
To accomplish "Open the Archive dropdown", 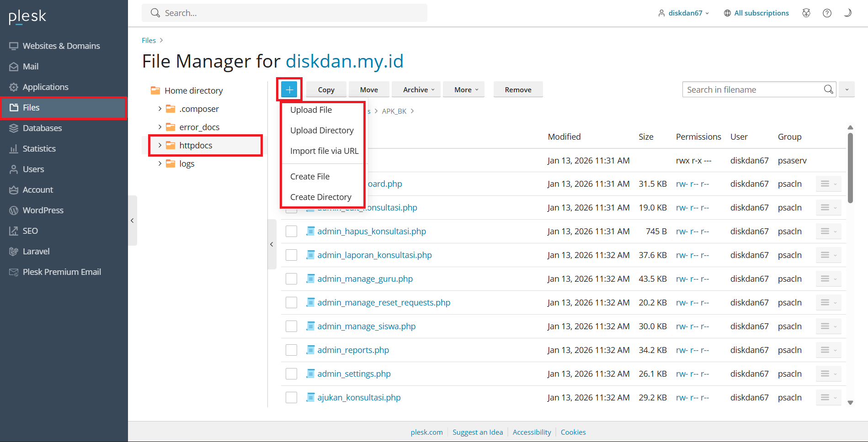I will [x=418, y=90].
